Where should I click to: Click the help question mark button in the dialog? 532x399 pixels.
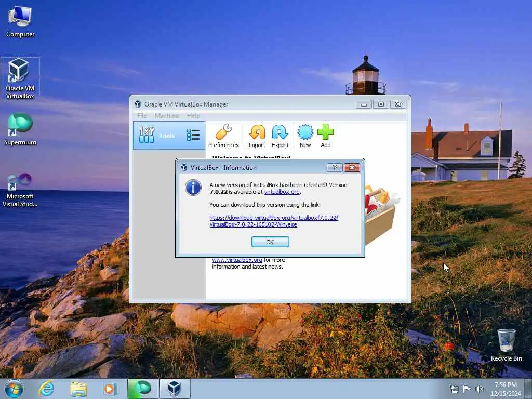(335, 167)
